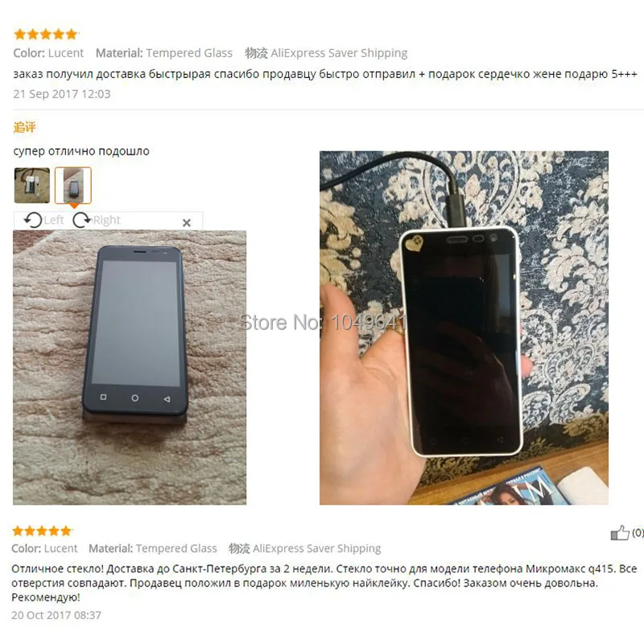
Task: Click the 追评 follow-up review label
Action: coord(24,127)
